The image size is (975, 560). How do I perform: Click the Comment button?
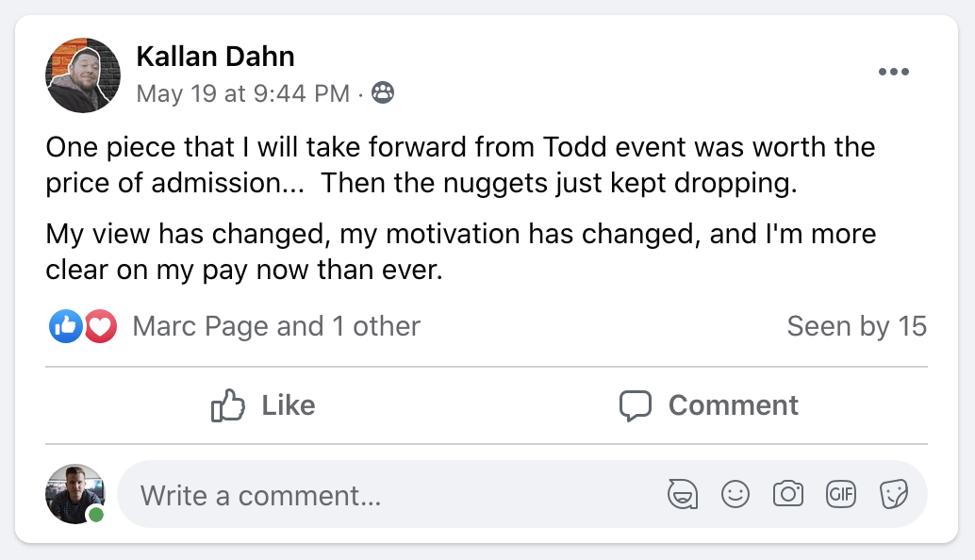(708, 405)
